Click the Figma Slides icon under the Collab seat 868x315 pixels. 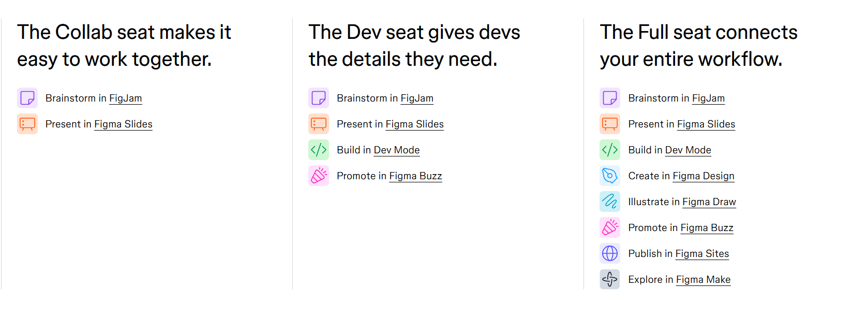[x=27, y=124]
